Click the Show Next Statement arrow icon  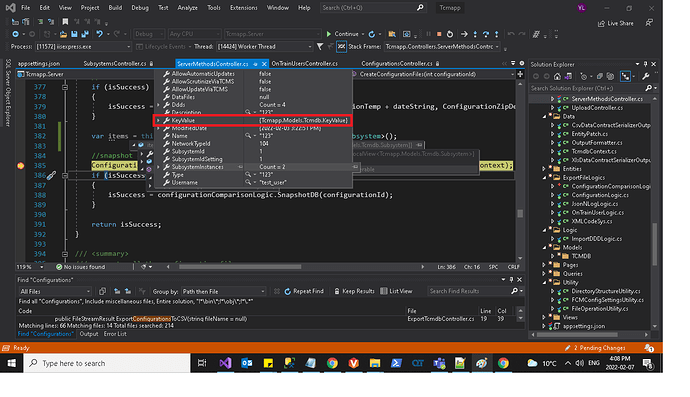(x=464, y=34)
